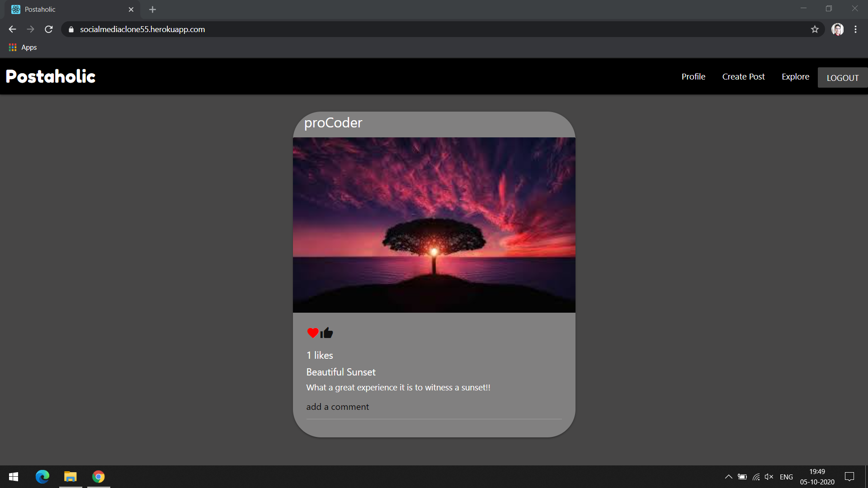Click the thumbs up like icon
This screenshot has width=868, height=488.
coord(327,333)
